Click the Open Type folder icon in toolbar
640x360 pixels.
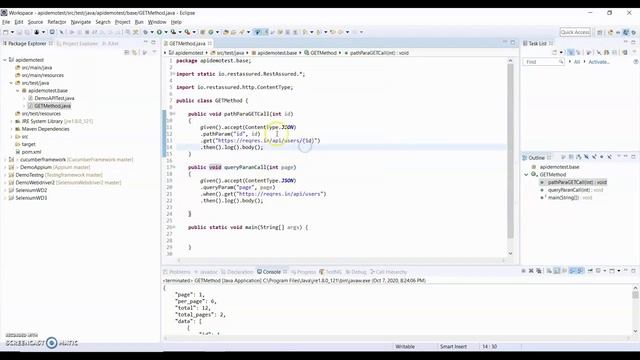click(226, 32)
